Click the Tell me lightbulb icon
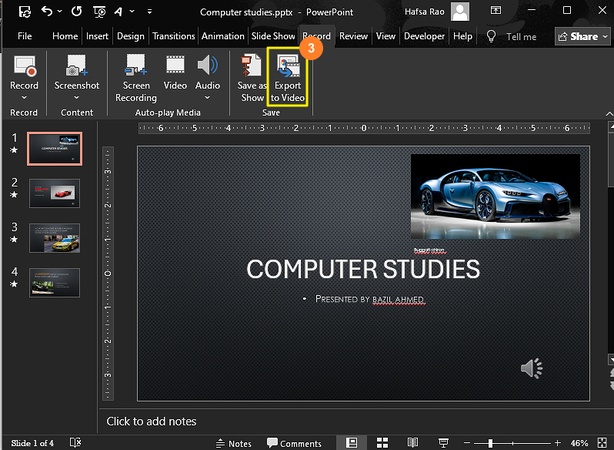 click(491, 36)
